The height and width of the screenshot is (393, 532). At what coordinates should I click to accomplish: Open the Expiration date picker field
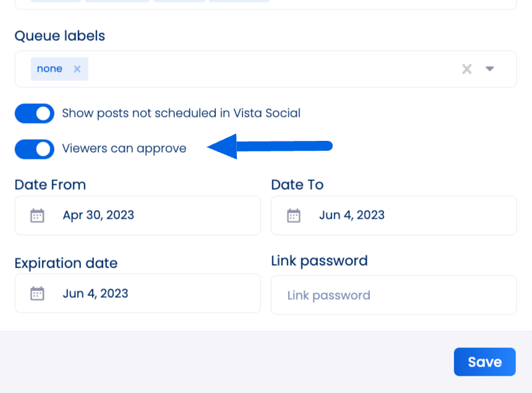tap(138, 294)
